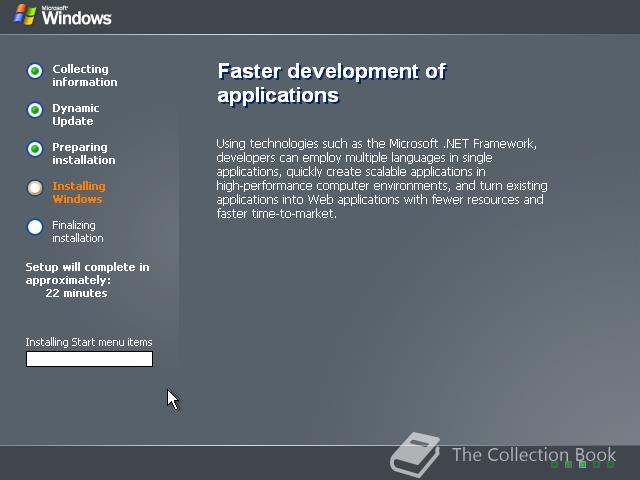Viewport: 640px width, 480px height.
Task: Click the 'Collecting information' label
Action: tap(85, 76)
